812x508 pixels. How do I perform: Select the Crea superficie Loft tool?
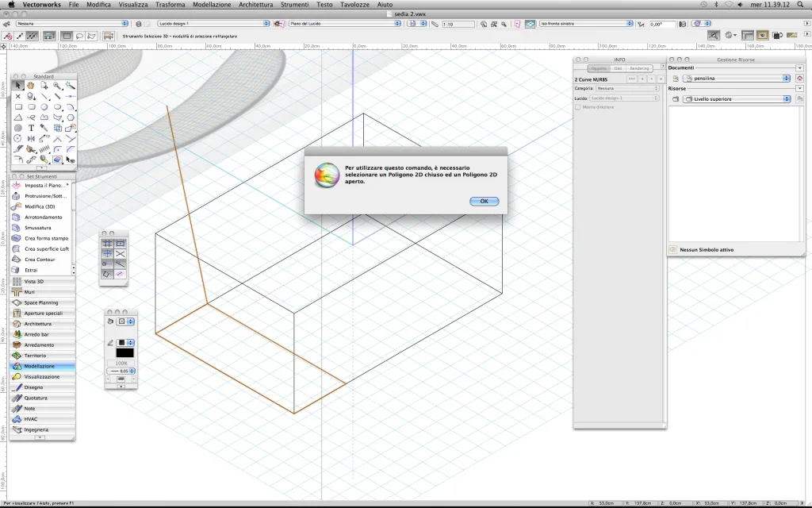coord(47,248)
